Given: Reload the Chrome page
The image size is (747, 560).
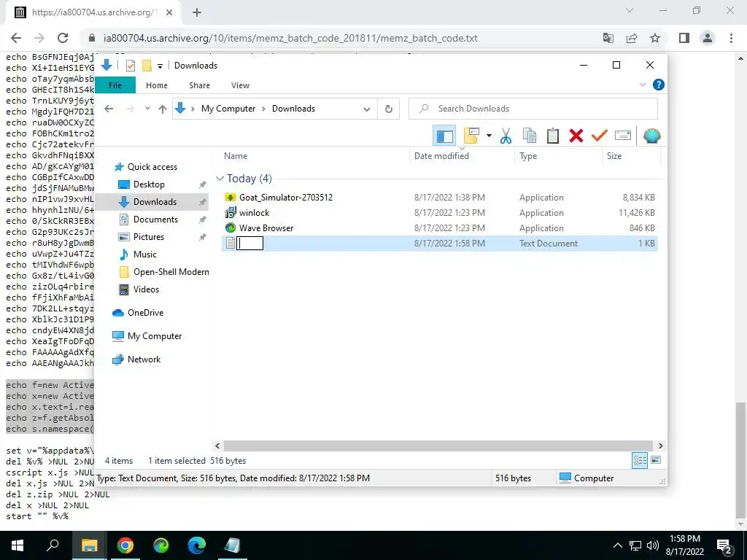Looking at the screenshot, I should pos(63,38).
